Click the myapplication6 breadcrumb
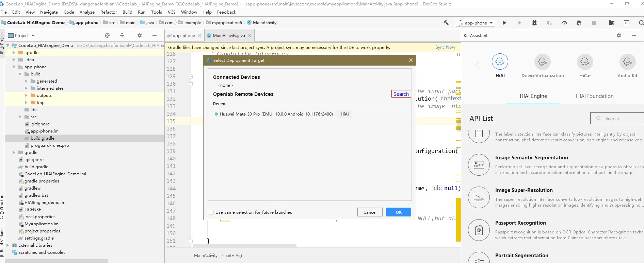Viewport: 644px width, 263px height. point(227,23)
